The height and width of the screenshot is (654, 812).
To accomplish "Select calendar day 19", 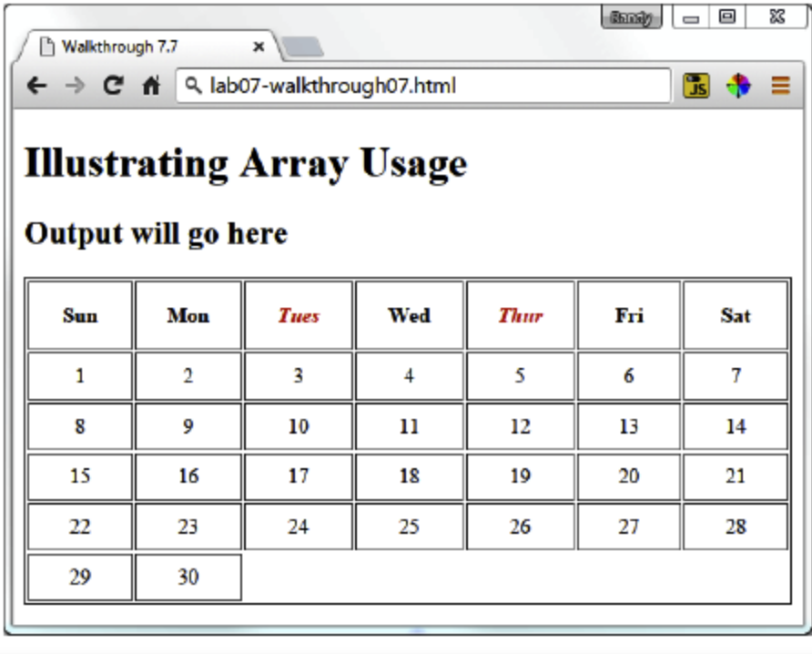I will (521, 476).
